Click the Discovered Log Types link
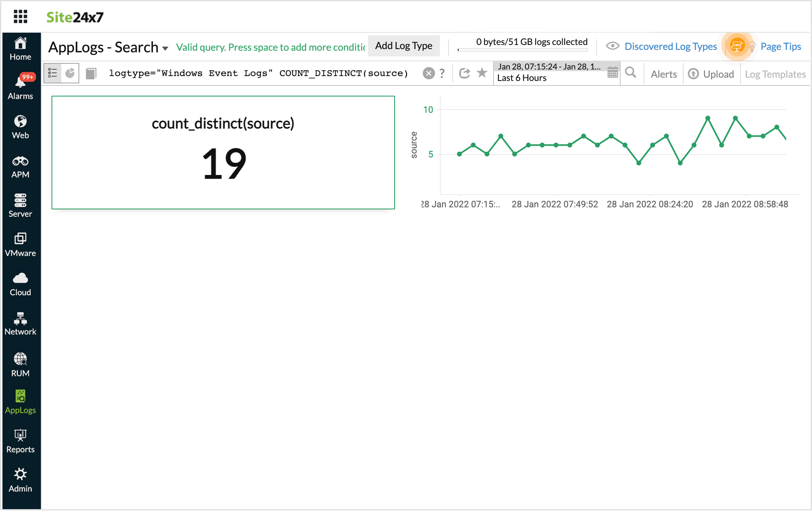This screenshot has width=812, height=512. pyautogui.click(x=670, y=46)
